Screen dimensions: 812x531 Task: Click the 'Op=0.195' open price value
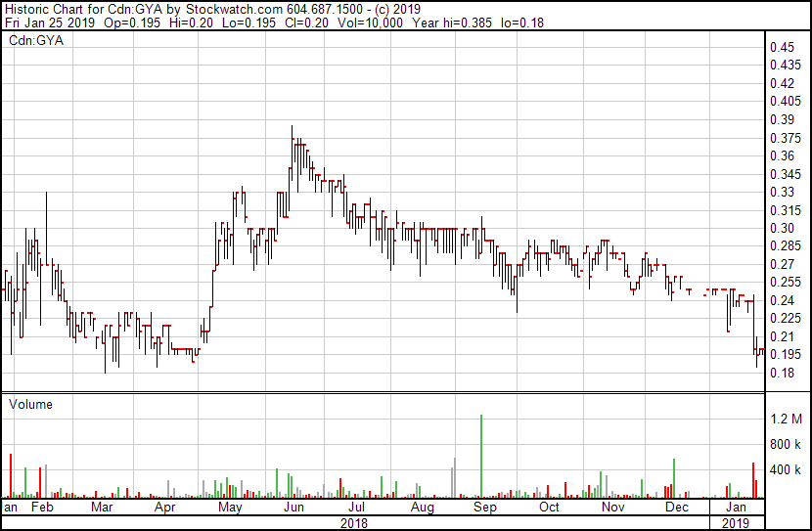pyautogui.click(x=132, y=22)
